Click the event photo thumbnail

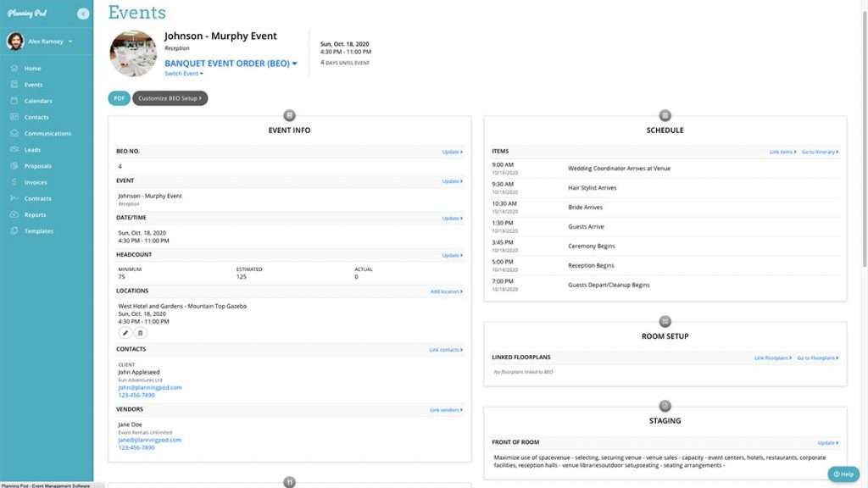[133, 53]
